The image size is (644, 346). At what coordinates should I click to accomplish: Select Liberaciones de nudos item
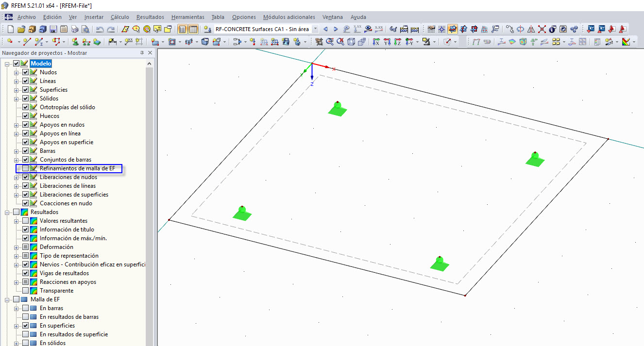[68, 177]
